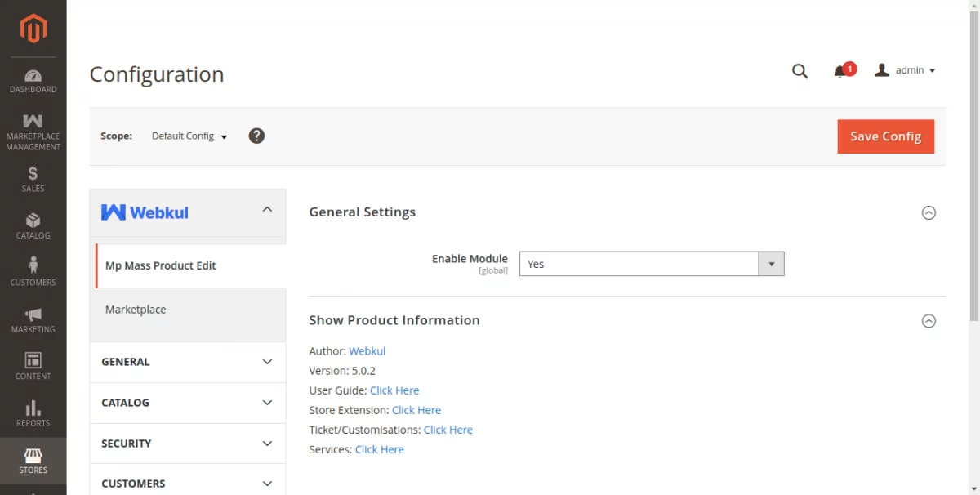Click the Save Config button

[885, 136]
